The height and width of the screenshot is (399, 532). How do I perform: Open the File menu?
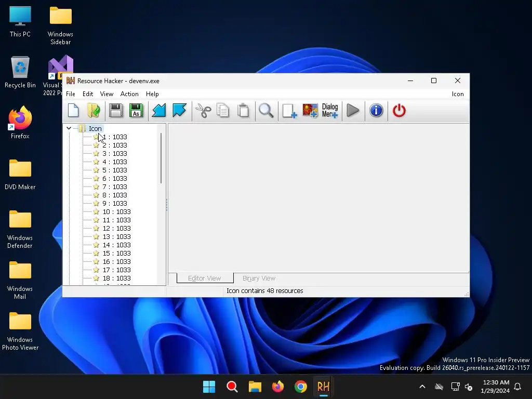(71, 94)
